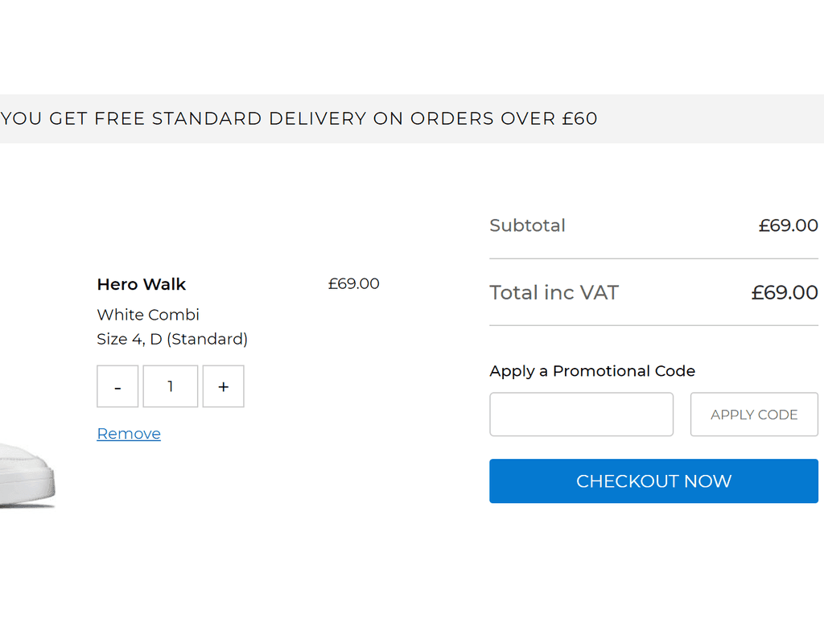Select the Total inc VAT amount

pyautogui.click(x=785, y=292)
